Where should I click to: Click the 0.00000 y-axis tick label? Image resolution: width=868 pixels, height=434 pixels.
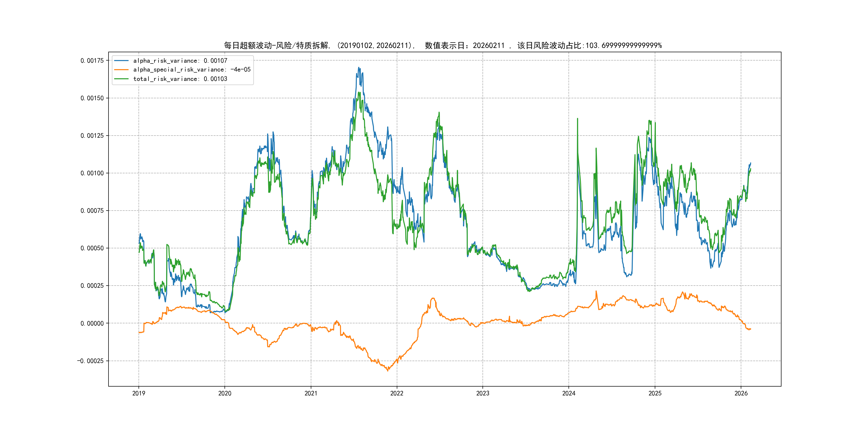pos(92,323)
